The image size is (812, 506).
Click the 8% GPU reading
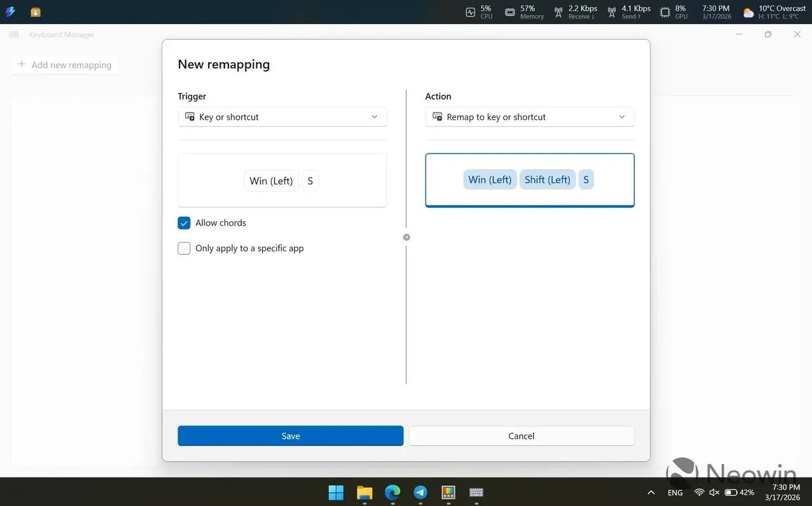click(x=681, y=8)
